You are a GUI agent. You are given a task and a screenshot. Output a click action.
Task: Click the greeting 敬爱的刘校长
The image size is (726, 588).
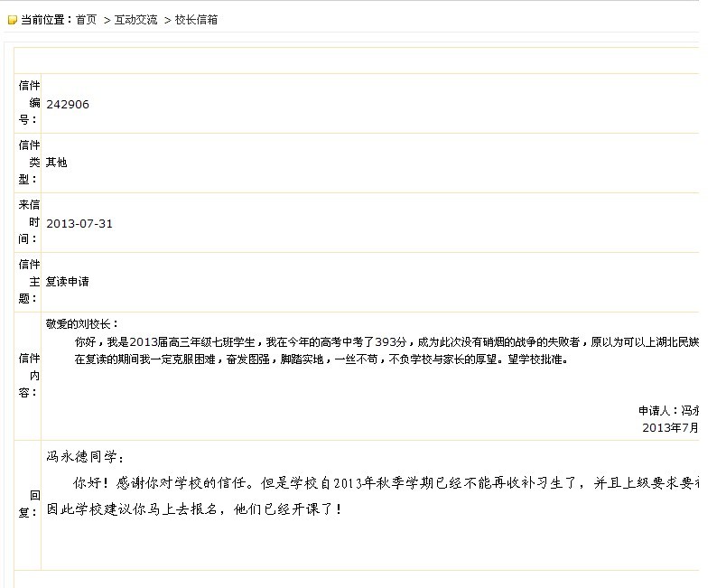82,323
